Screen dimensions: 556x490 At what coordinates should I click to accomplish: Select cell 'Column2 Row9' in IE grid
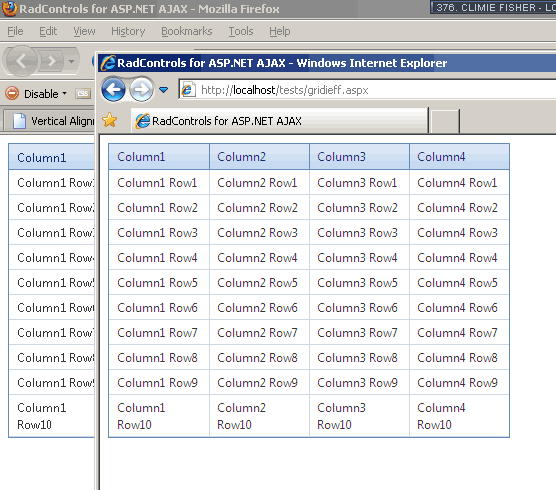[x=259, y=383]
